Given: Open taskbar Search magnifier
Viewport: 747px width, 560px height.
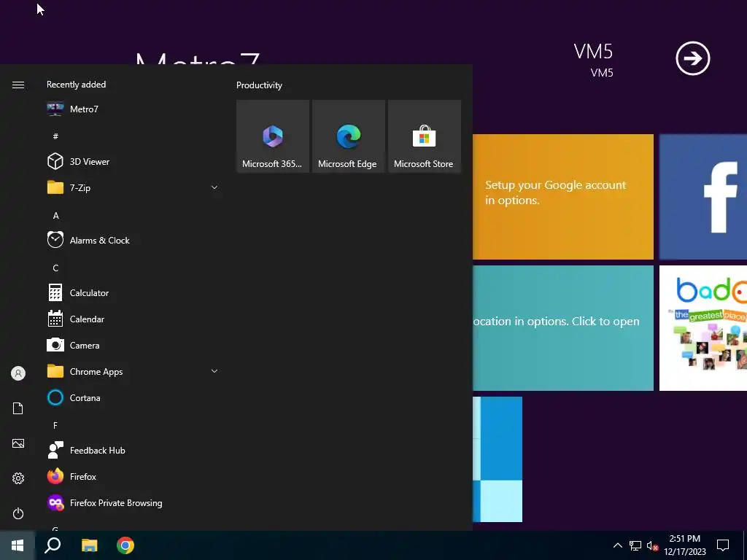Looking at the screenshot, I should click(x=53, y=545).
